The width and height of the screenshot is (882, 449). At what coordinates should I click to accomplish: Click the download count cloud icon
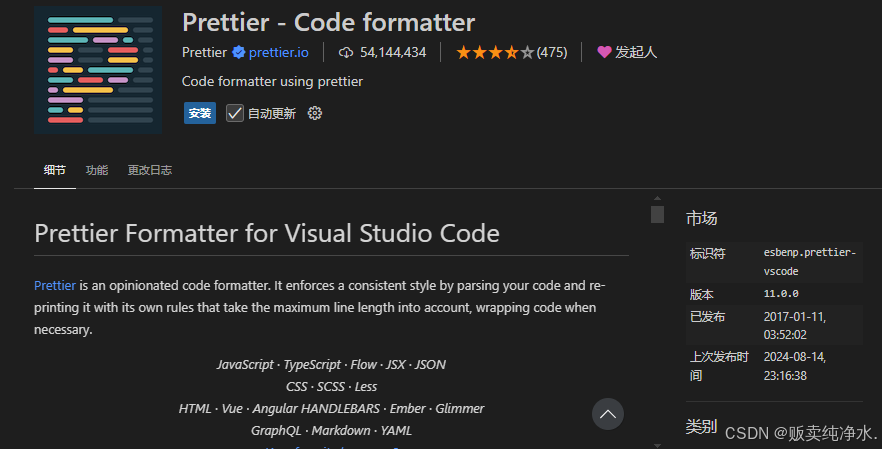pos(346,52)
